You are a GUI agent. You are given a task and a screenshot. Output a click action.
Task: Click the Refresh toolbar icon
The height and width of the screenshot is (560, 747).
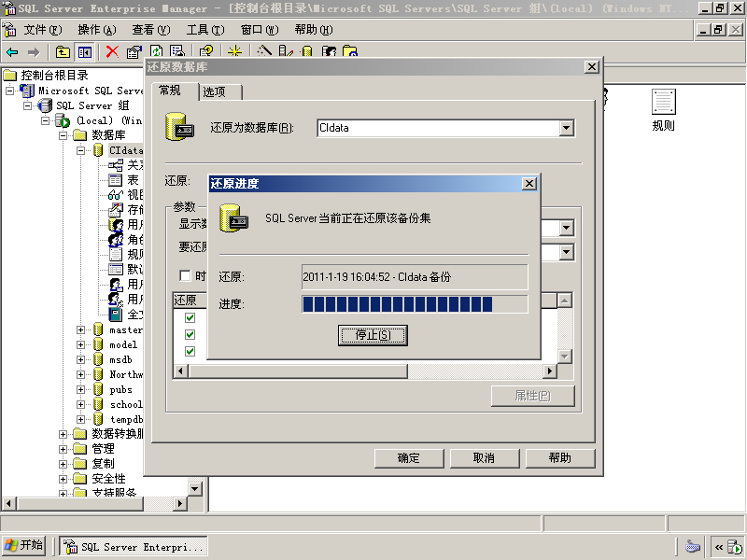pyautogui.click(x=156, y=51)
